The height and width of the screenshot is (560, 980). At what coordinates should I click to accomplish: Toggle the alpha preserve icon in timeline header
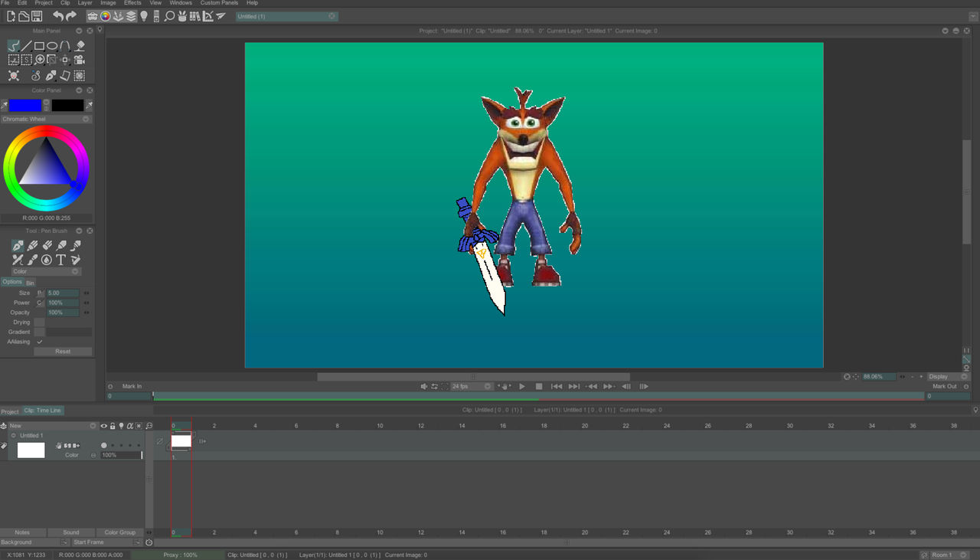130,426
